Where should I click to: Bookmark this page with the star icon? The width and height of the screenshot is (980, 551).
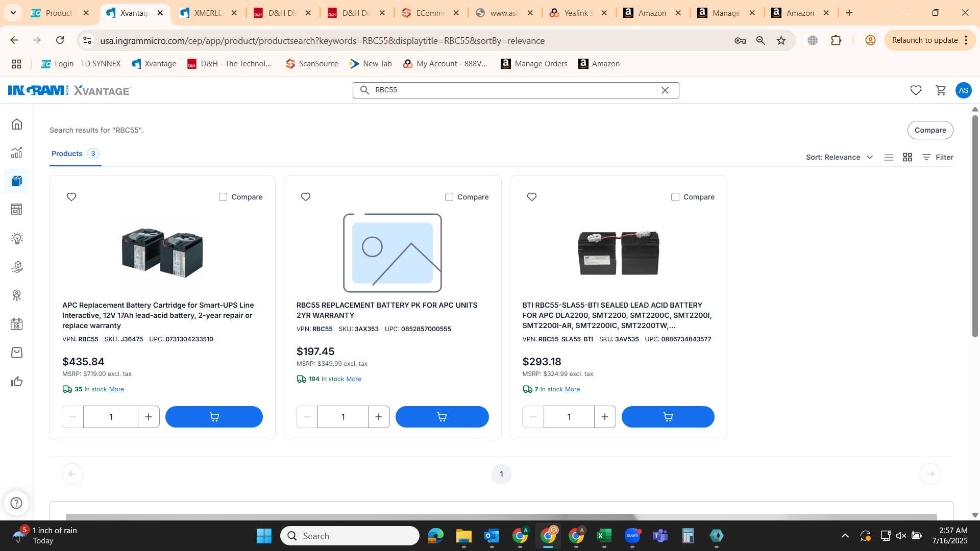(781, 40)
